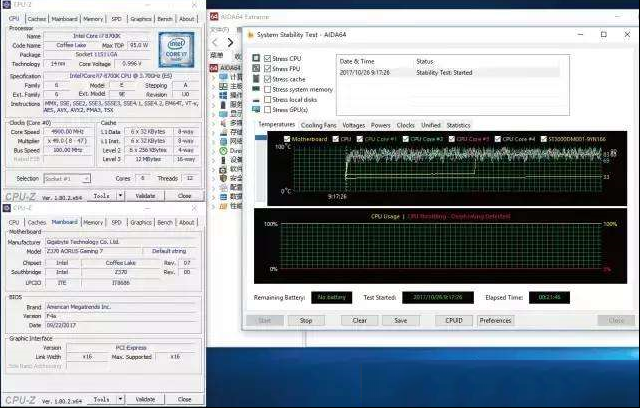Image resolution: width=640 pixels, height=408 pixels.
Task: Click the Z370 AORUS Gaming 7 model field
Action: [x=92, y=251]
